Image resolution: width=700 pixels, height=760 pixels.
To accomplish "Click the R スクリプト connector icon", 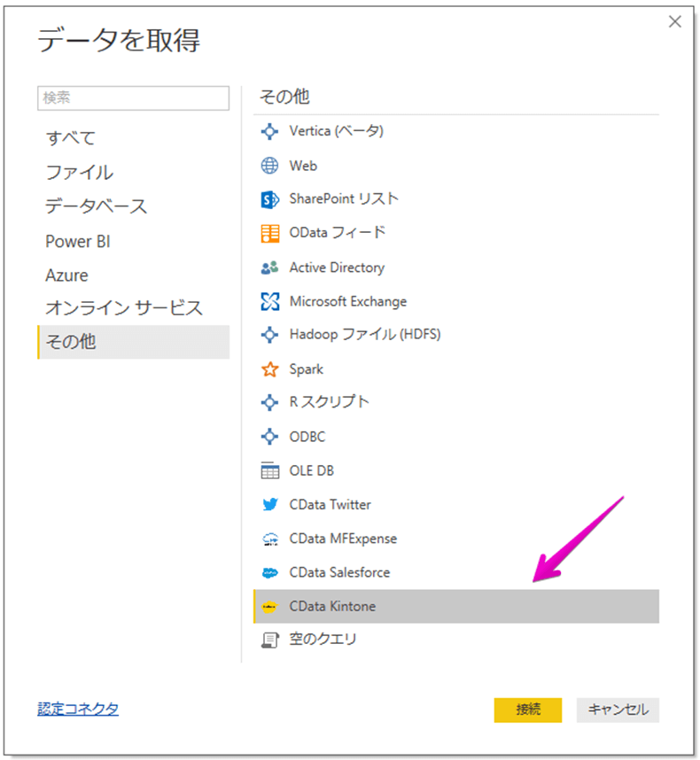I will tap(269, 402).
